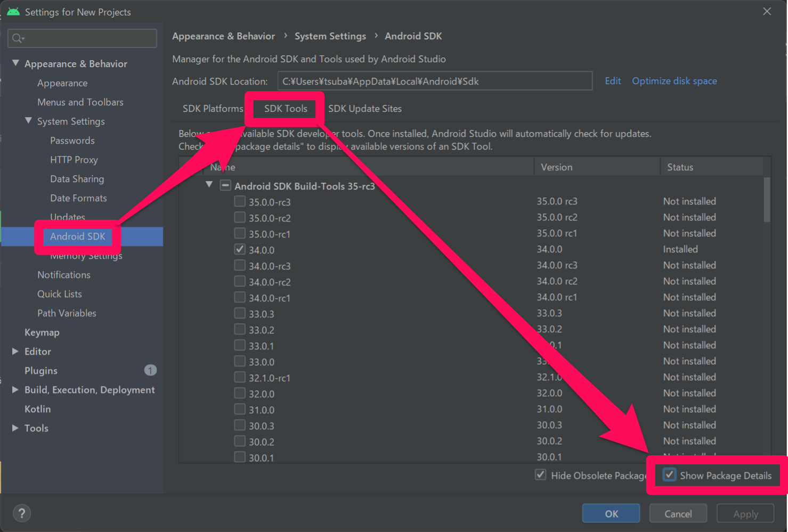Open Passwords settings
The width and height of the screenshot is (788, 532).
(72, 141)
